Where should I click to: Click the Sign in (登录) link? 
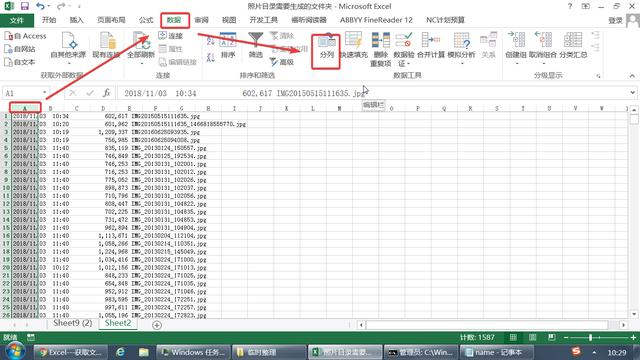point(615,20)
